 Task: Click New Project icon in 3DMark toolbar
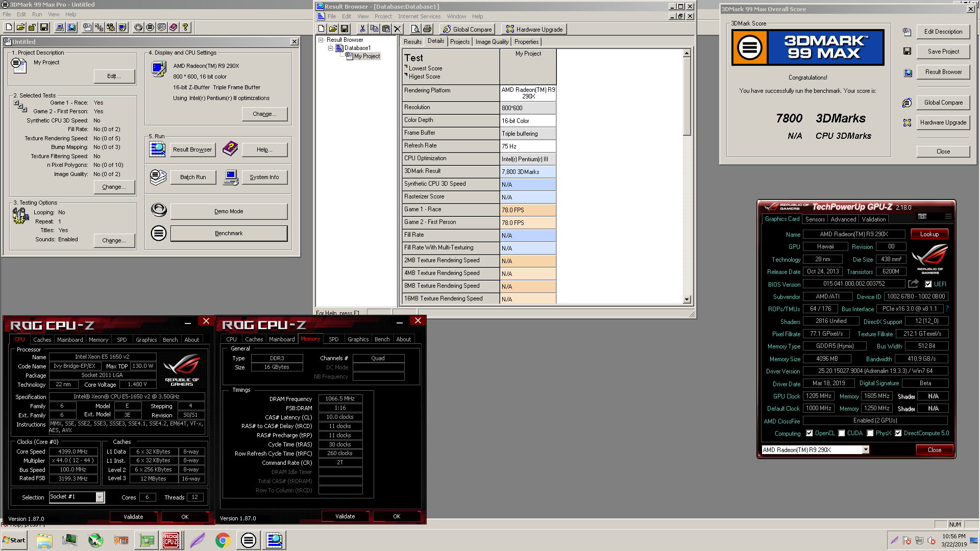click(x=9, y=28)
